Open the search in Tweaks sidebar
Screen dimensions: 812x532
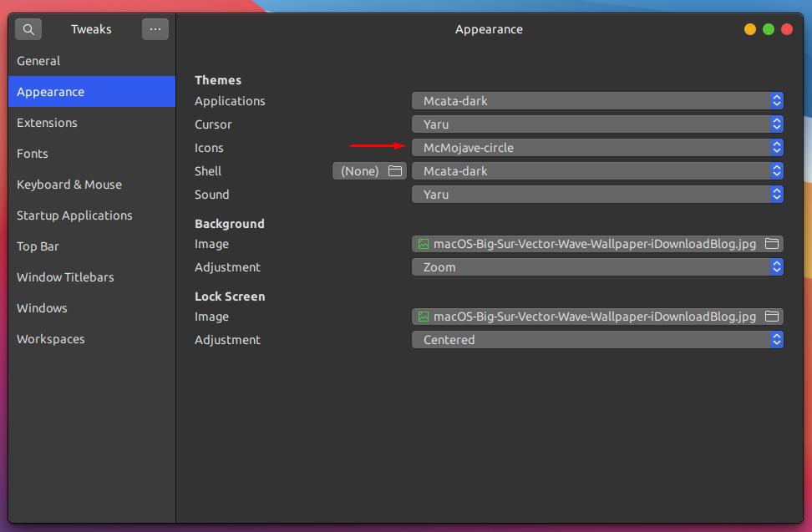[28, 29]
